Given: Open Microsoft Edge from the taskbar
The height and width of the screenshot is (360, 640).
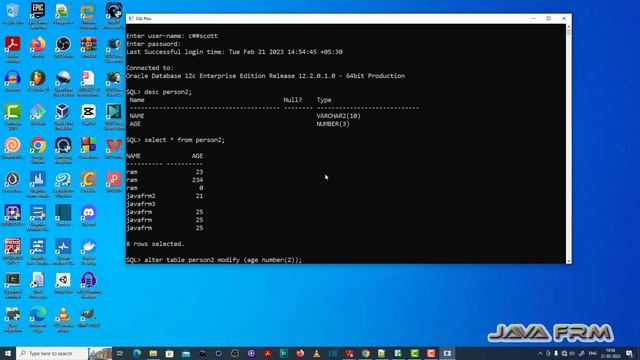Looking at the screenshot, I should pos(137,353).
